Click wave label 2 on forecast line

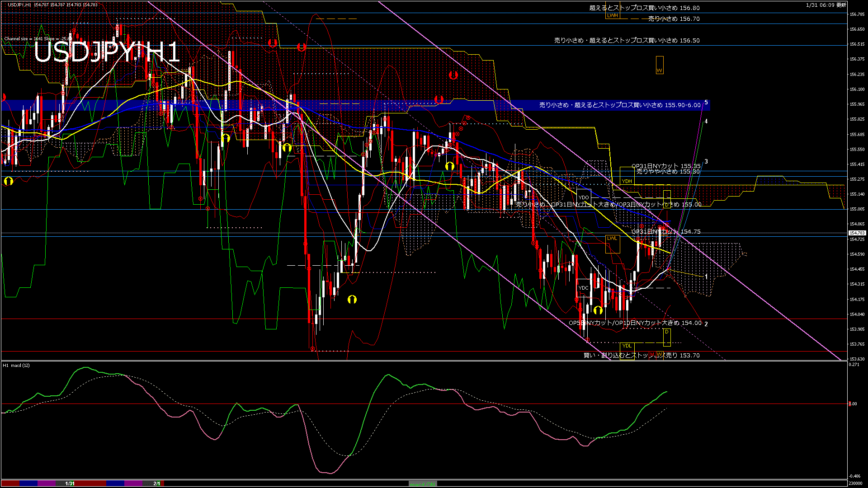[x=706, y=324]
